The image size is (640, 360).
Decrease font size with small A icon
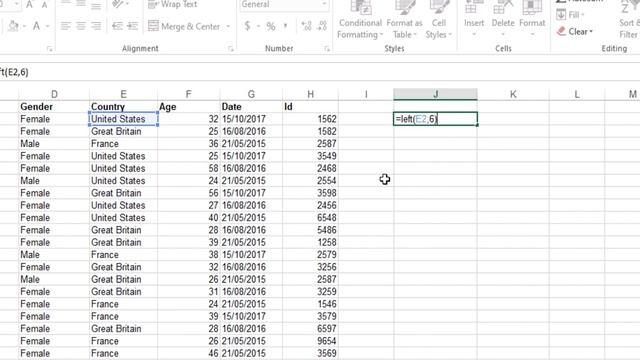pyautogui.click(x=44, y=5)
